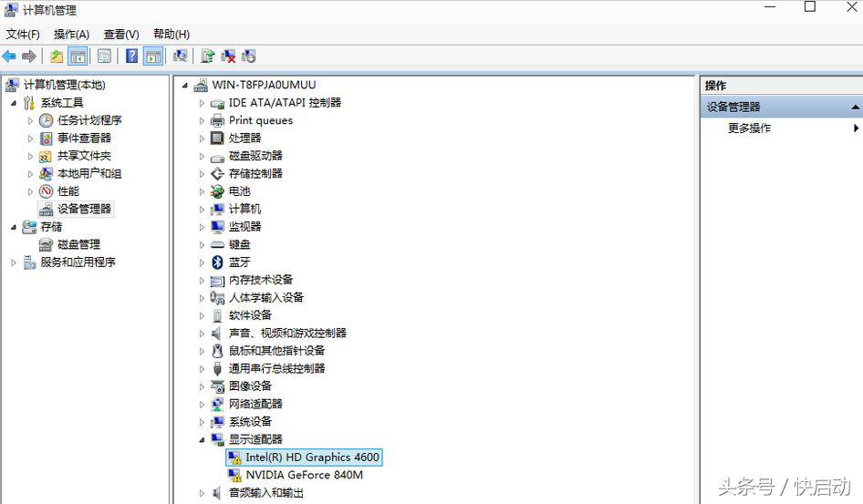The image size is (863, 504).
Task: Select the 事件查看器 icon
Action: (x=47, y=138)
